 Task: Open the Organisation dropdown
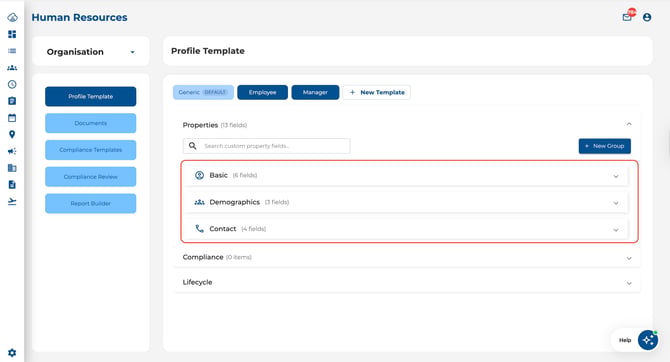click(91, 52)
